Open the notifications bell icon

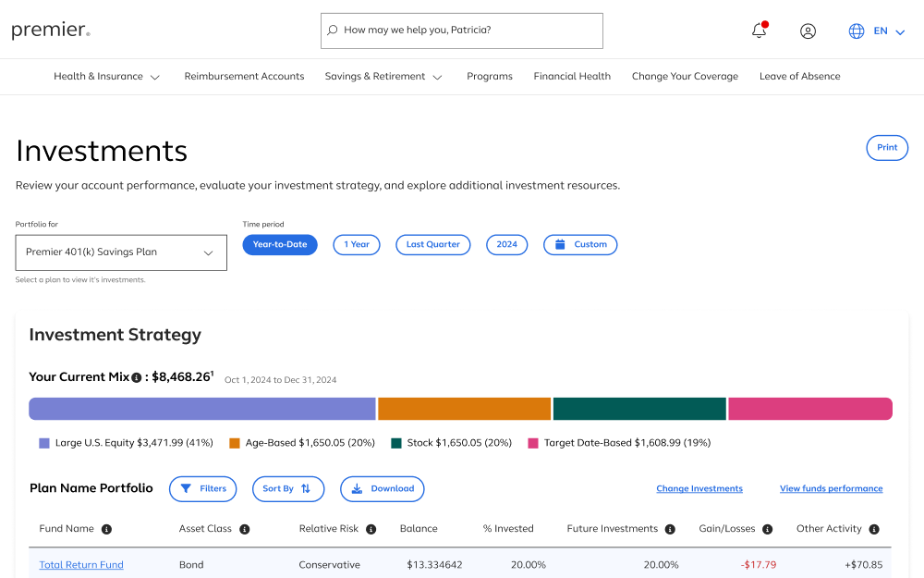759,31
